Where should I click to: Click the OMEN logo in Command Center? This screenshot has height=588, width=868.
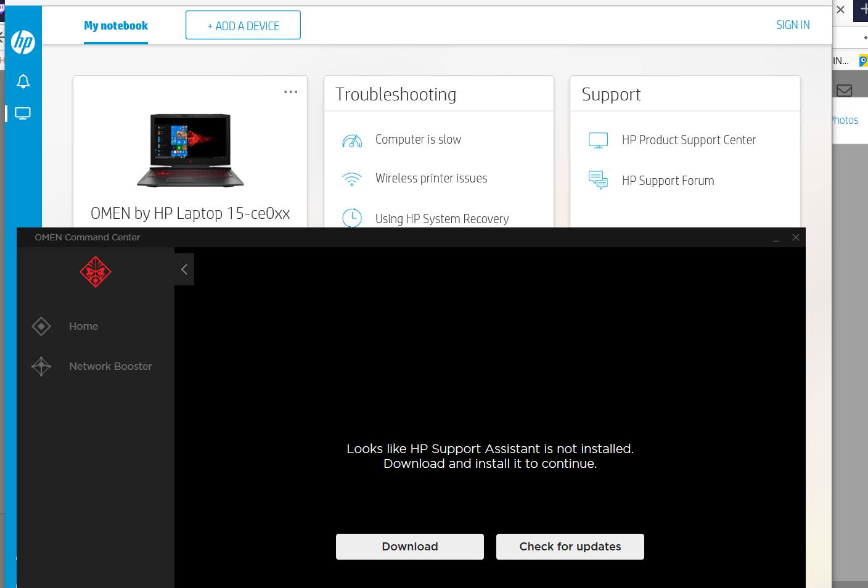96,271
